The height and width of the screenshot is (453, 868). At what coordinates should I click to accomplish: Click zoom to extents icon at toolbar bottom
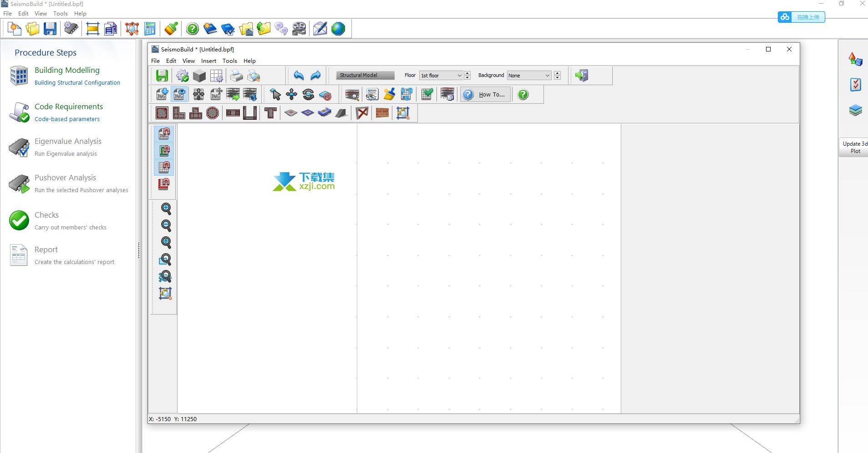click(165, 293)
